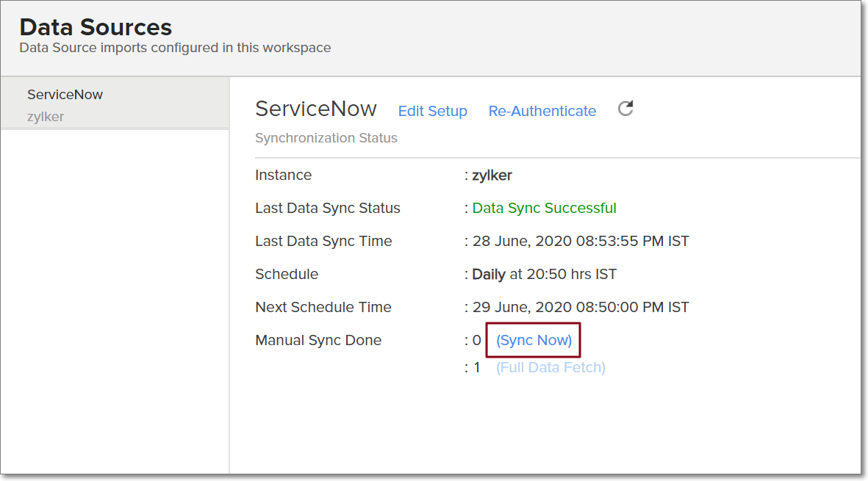This screenshot has height=481, width=868.
Task: Click the Instance field label
Action: pyautogui.click(x=283, y=175)
